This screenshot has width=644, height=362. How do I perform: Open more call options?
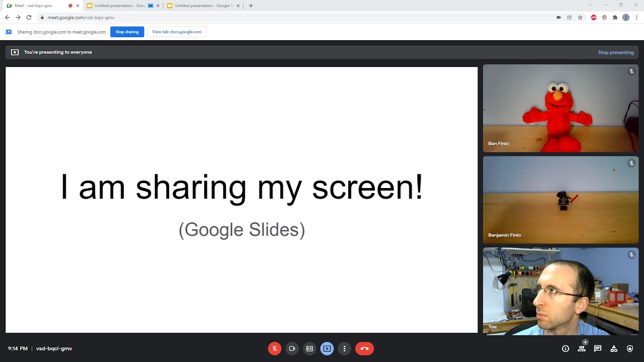pyautogui.click(x=345, y=348)
